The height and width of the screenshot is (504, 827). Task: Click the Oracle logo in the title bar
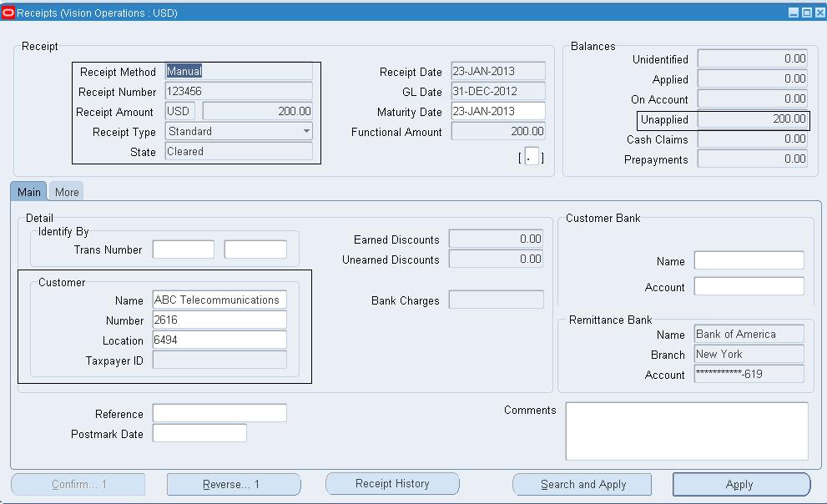point(8,13)
